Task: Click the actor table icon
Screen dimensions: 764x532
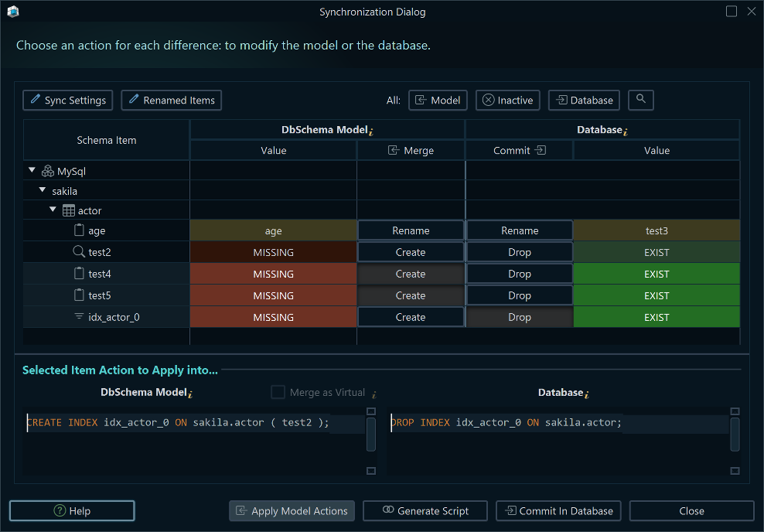Action: (69, 210)
